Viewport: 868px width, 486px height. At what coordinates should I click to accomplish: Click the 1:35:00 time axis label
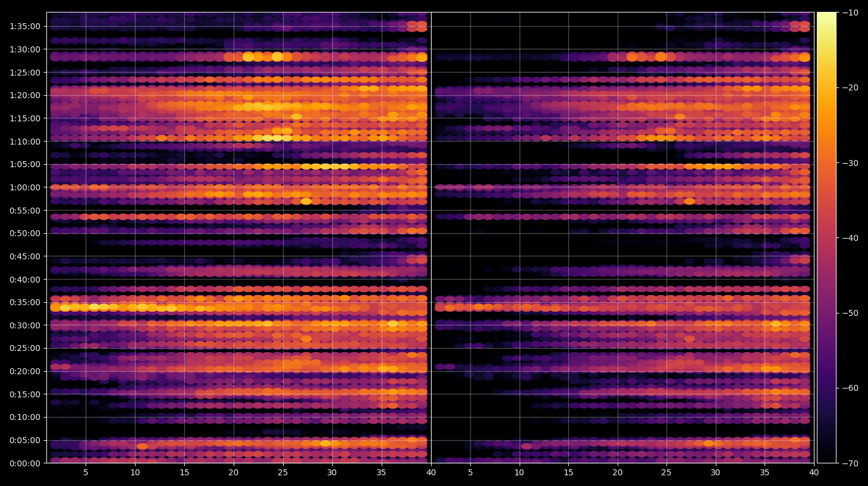pyautogui.click(x=25, y=26)
